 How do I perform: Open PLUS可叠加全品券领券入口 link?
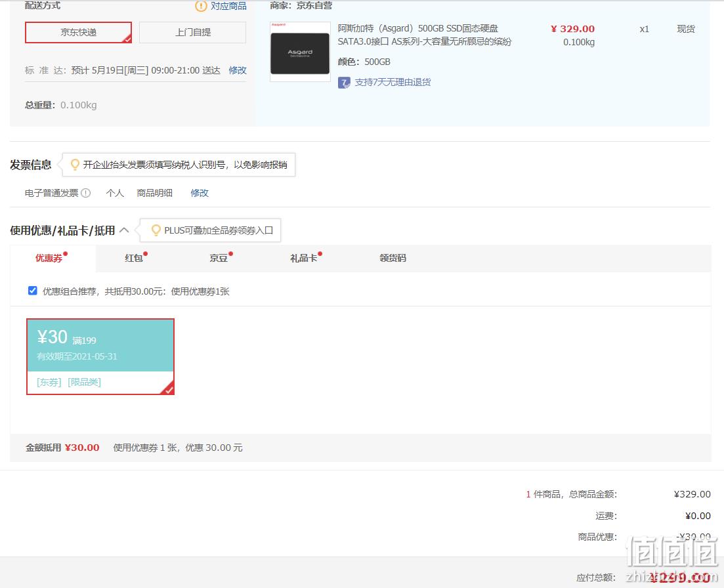tap(219, 230)
